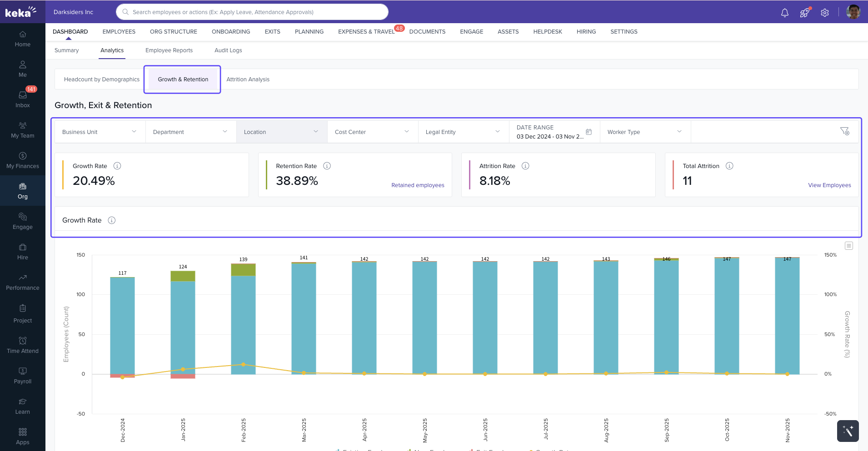Open Performance in the sidebar

coord(23,282)
